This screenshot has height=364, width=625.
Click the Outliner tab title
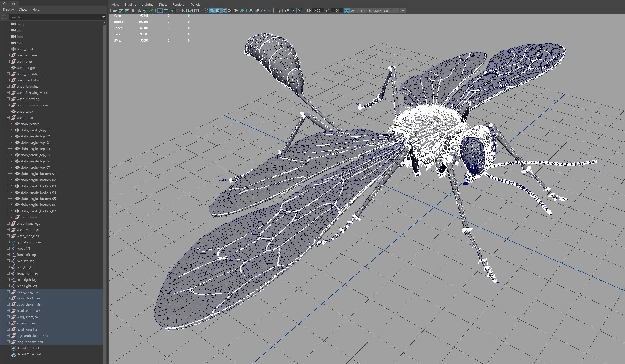(x=9, y=4)
